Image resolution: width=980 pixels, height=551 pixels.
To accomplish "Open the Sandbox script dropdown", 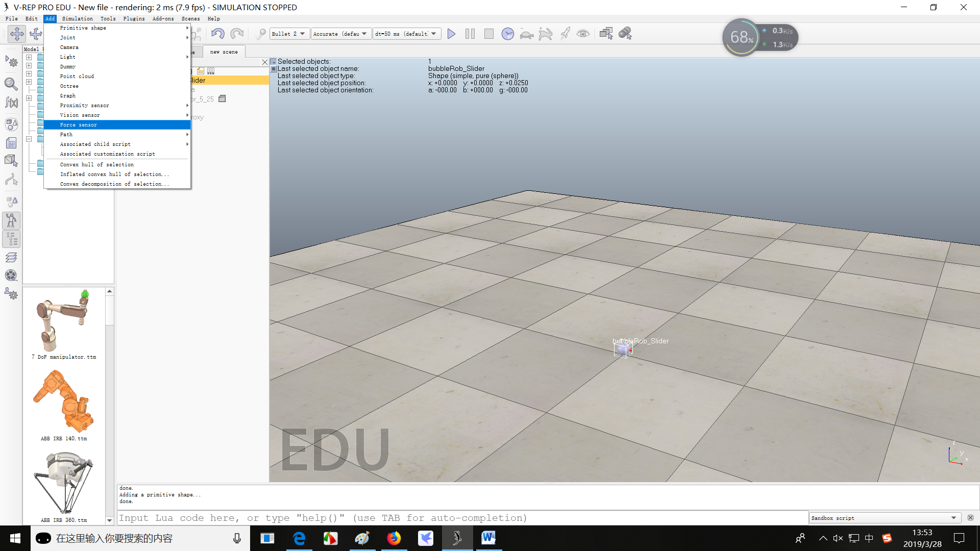I will pyautogui.click(x=885, y=518).
